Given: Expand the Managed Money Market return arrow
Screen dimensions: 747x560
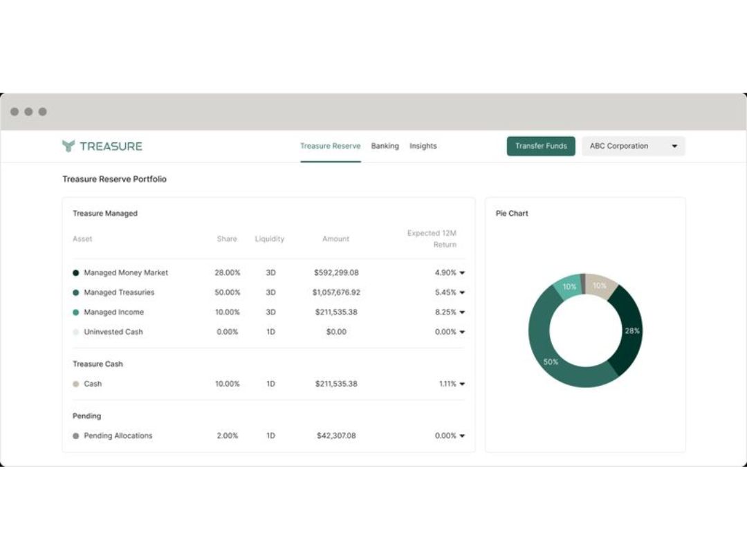Looking at the screenshot, I should (462, 273).
